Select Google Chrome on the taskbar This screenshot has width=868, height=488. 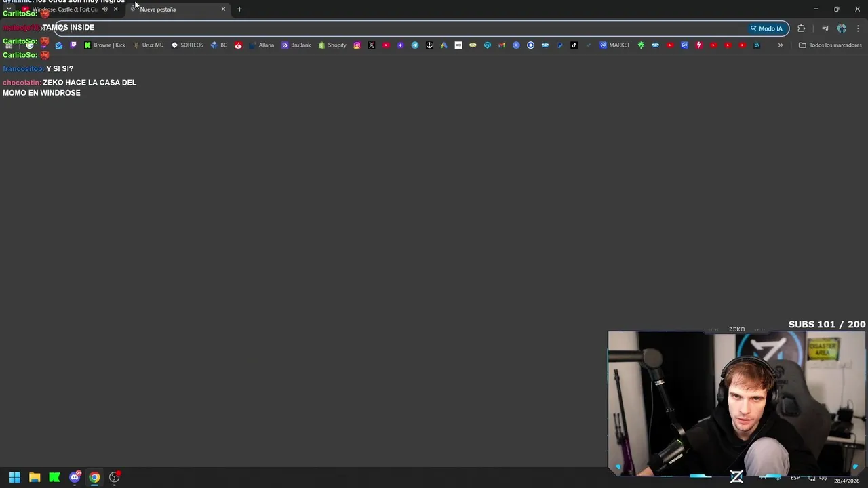[94, 477]
